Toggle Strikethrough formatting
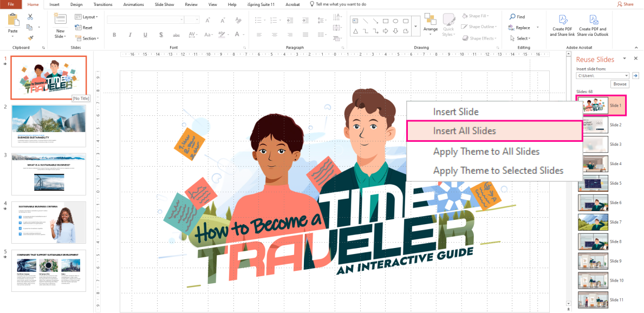This screenshot has height=313, width=644. 176,35
